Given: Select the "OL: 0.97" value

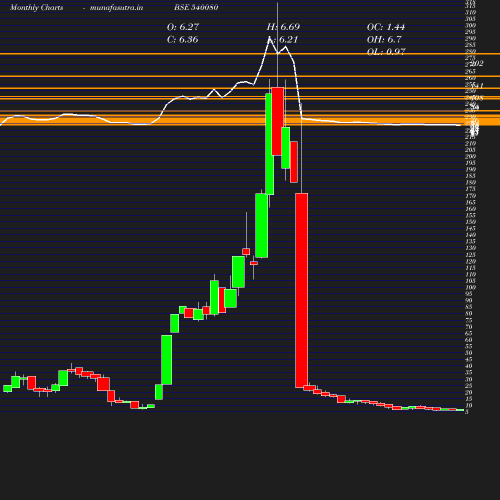Looking at the screenshot, I should click(386, 52).
